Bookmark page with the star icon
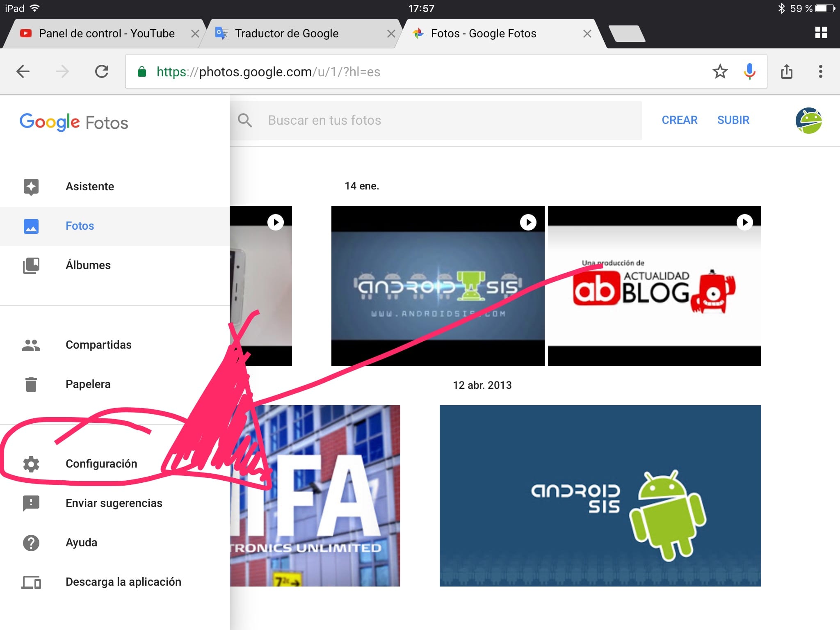Viewport: 840px width, 630px height. point(720,71)
